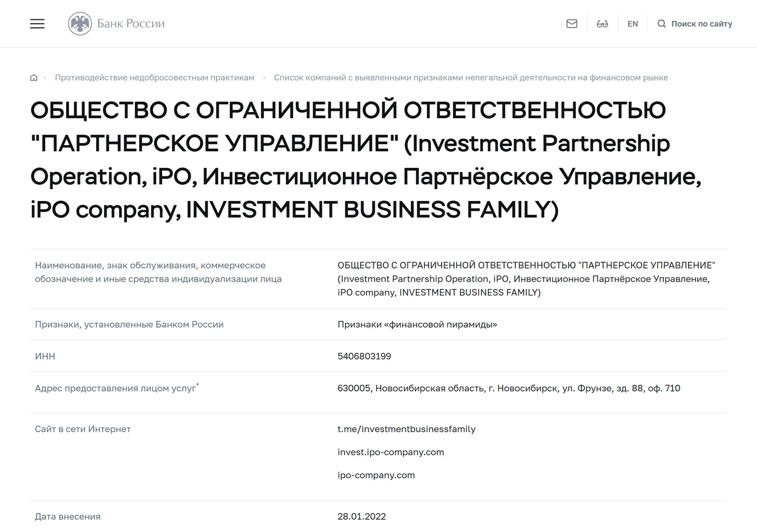The height and width of the screenshot is (532, 757).
Task: Click the 'Дата внесения' label
Action: click(68, 516)
